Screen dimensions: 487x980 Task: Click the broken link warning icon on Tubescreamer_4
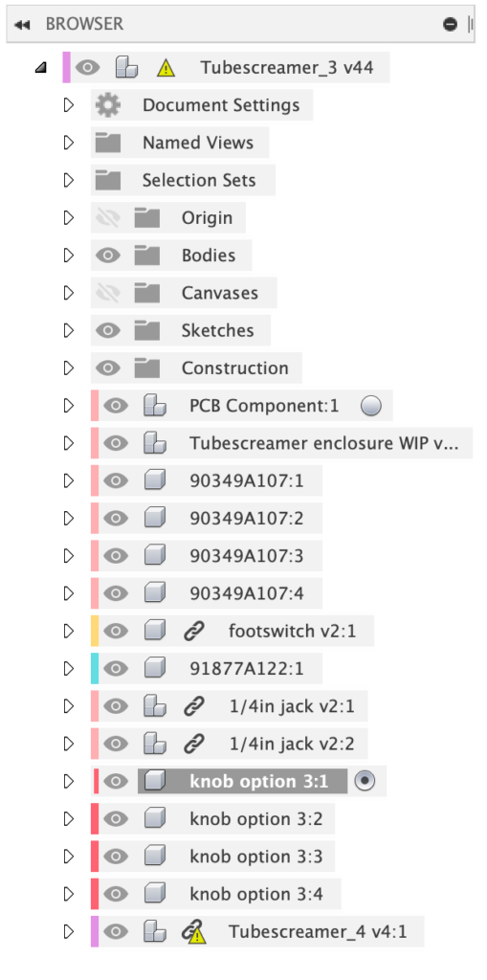coord(194,932)
